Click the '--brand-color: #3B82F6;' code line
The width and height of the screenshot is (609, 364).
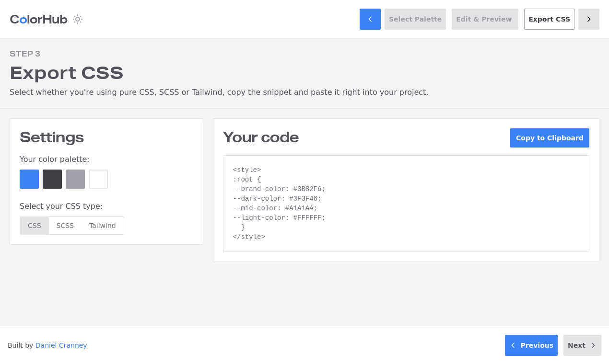279,189
